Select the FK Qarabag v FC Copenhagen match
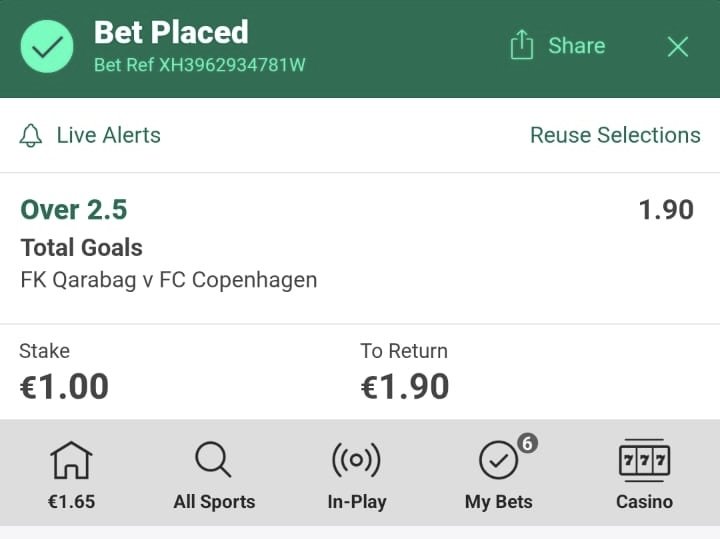Viewport: 720px width, 539px height. [168, 280]
